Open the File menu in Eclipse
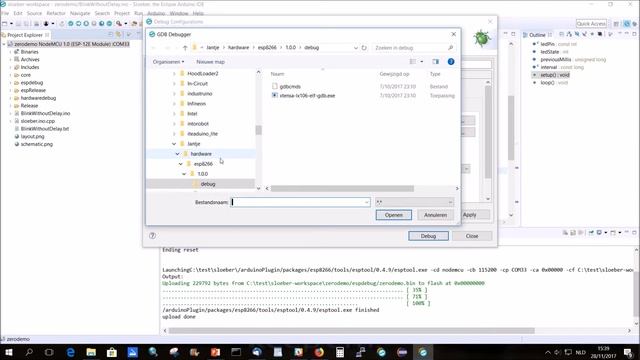 point(5,13)
